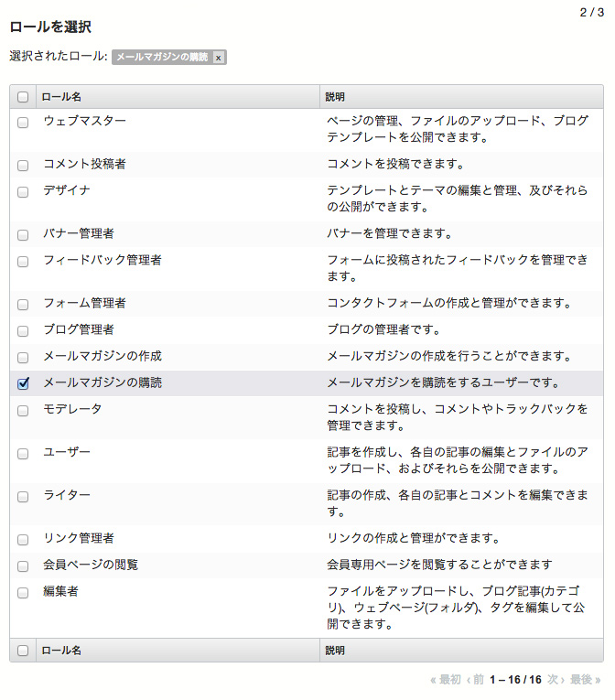615x700 pixels.
Task: Check the 編集者 role checkbox
Action: click(23, 593)
